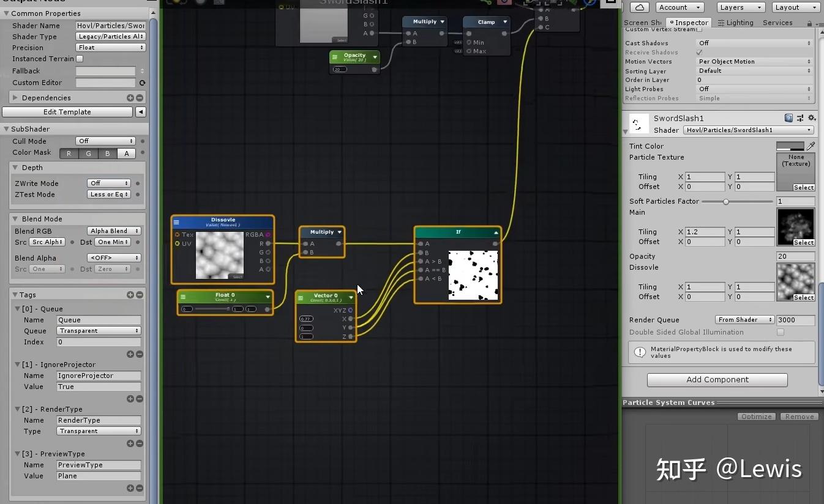Expand the Dependencies section
Image resolution: width=824 pixels, height=504 pixels.
click(x=15, y=98)
